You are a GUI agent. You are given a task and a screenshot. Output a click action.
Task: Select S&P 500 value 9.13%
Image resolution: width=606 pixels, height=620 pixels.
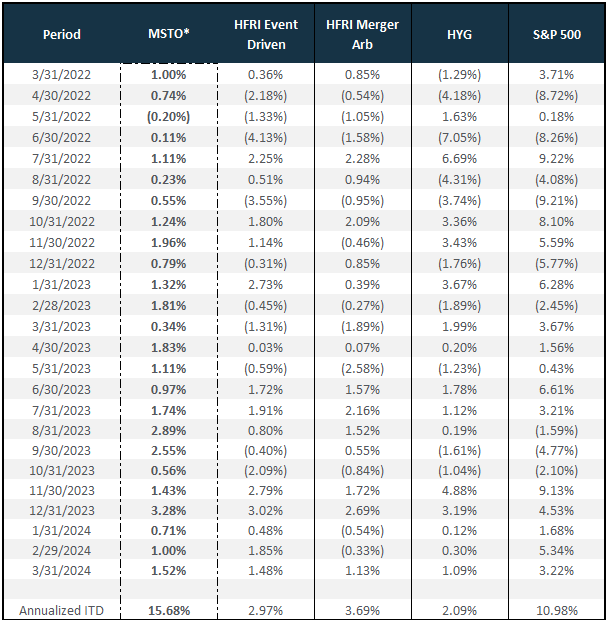557,490
